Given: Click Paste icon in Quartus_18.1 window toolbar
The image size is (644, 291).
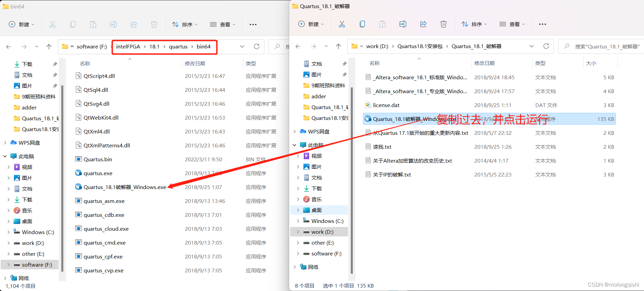Looking at the screenshot, I should pos(382,24).
